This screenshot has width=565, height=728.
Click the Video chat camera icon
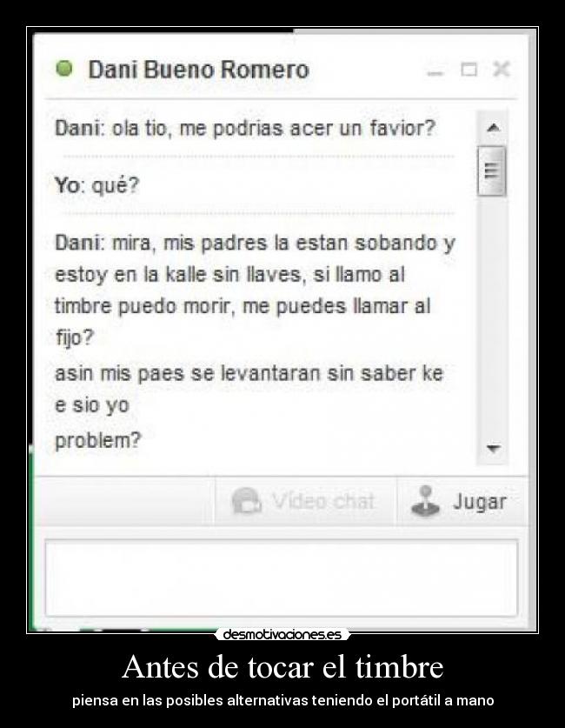246,501
